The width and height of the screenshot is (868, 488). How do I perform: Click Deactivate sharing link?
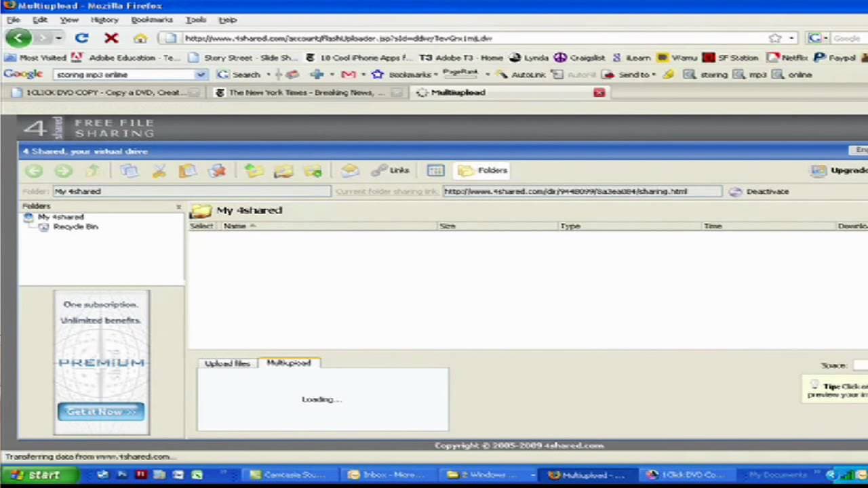[759, 192]
